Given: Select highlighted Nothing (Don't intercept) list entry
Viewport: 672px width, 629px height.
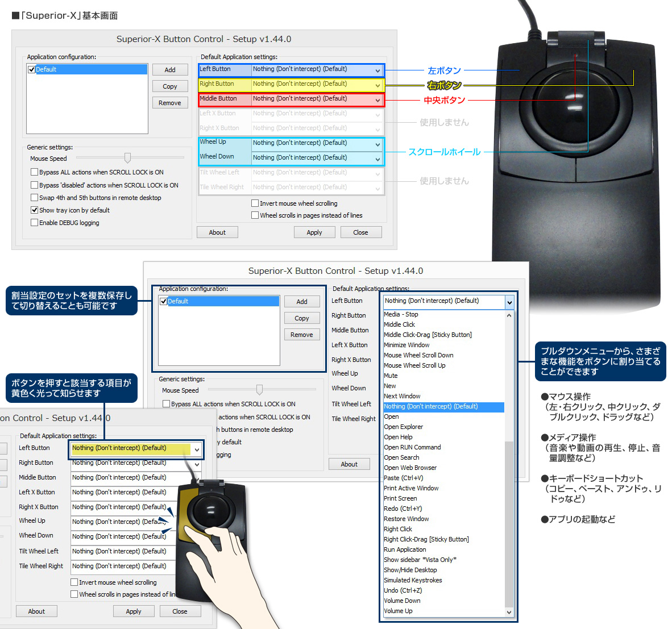Looking at the screenshot, I should click(443, 407).
